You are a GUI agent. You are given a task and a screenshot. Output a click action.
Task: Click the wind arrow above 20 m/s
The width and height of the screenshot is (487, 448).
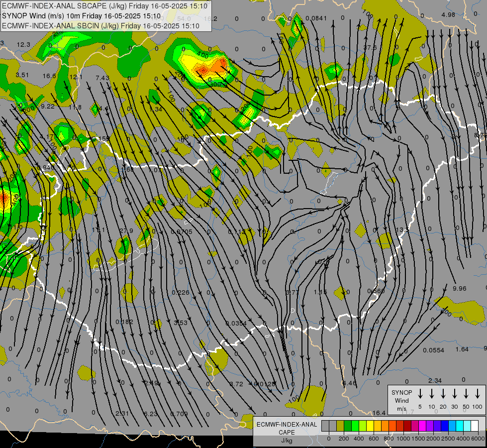click(443, 394)
